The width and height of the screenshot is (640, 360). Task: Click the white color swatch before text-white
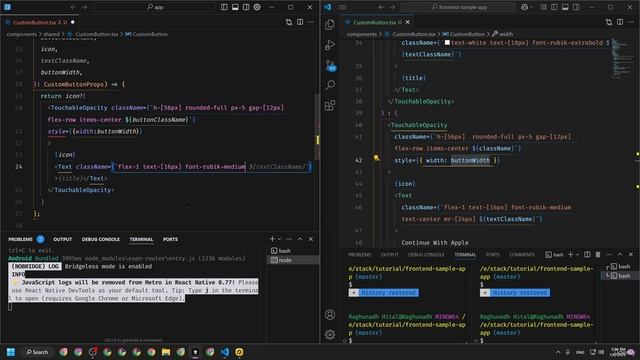(x=447, y=42)
